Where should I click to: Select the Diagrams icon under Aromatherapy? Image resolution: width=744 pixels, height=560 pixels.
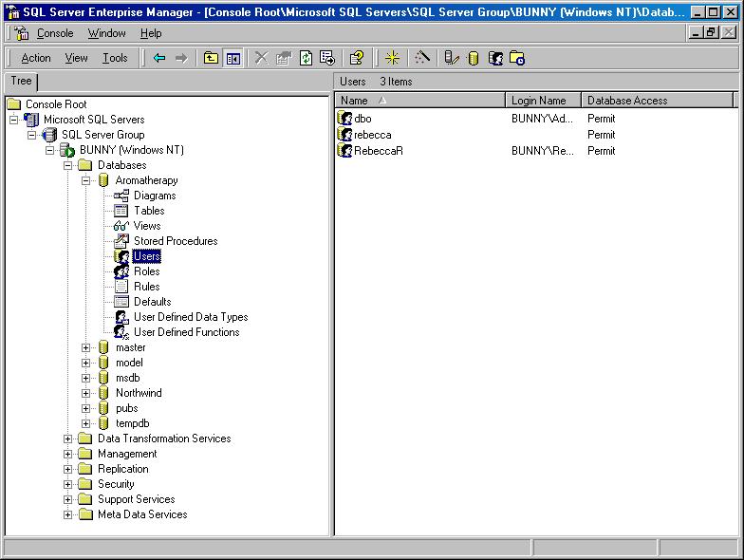(121, 196)
